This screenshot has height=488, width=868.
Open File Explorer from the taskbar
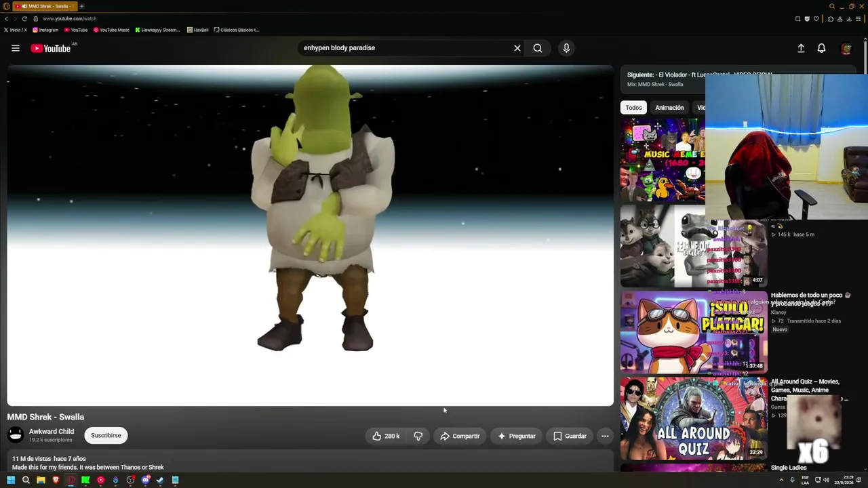(x=41, y=481)
